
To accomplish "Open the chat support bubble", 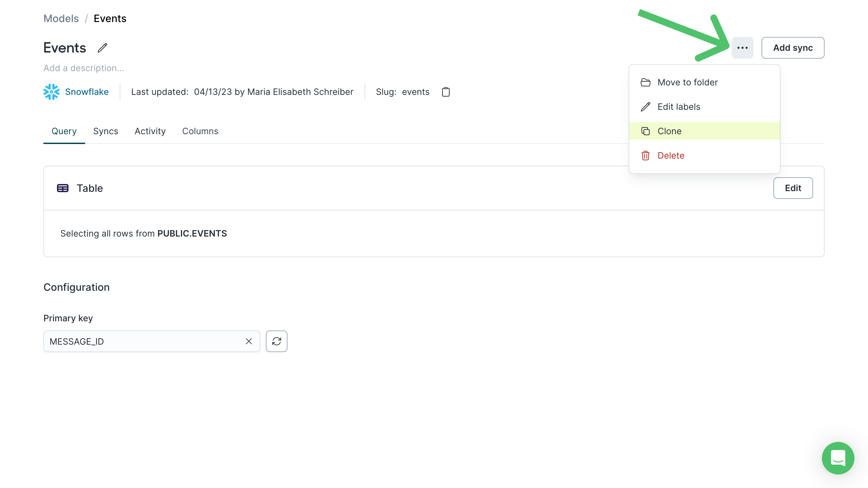I will click(x=838, y=458).
